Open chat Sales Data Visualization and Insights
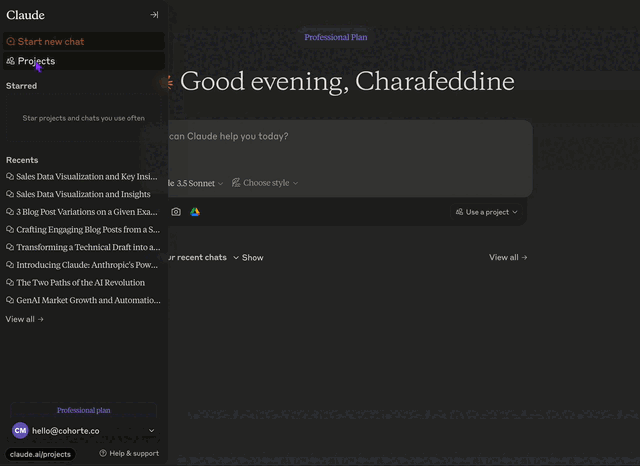This screenshot has width=640, height=466. (x=78, y=194)
